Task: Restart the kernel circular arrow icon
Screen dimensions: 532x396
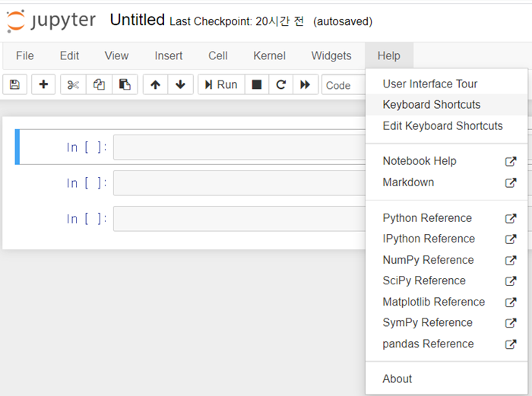Action: (x=281, y=84)
